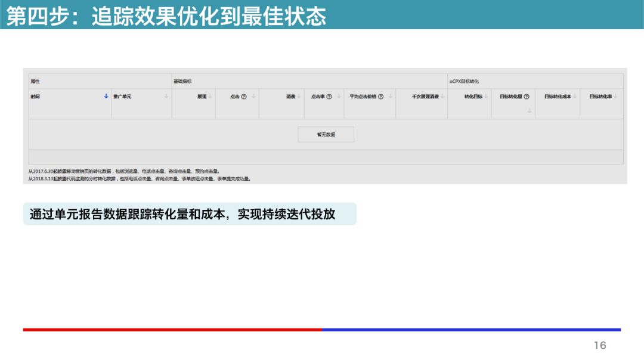Click the 暂无数据 placeholder box
This screenshot has width=644, height=362.
click(327, 134)
